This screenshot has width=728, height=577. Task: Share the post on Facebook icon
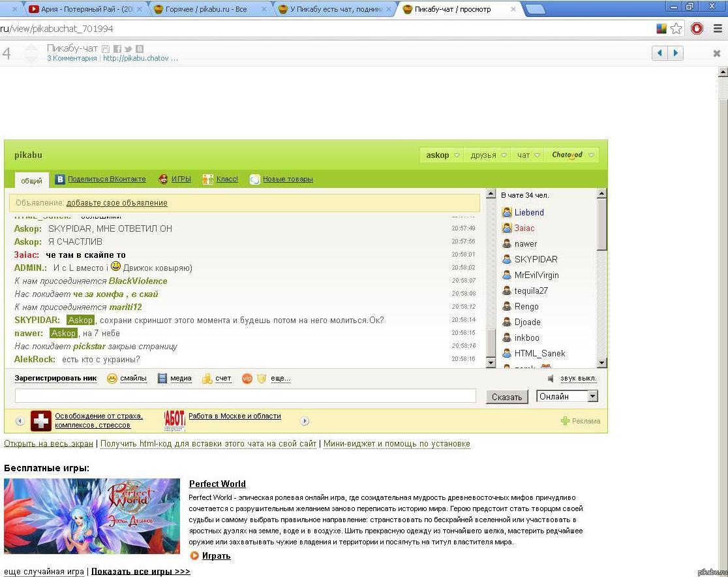(117, 48)
